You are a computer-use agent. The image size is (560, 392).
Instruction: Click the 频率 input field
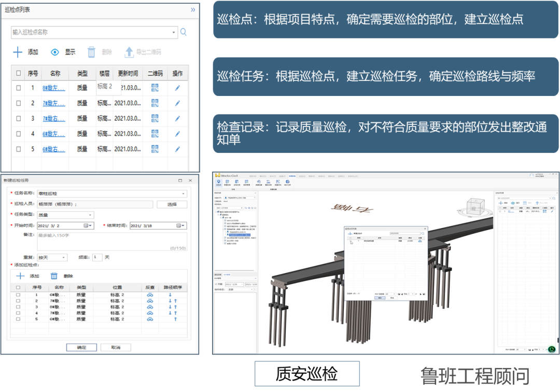97,257
